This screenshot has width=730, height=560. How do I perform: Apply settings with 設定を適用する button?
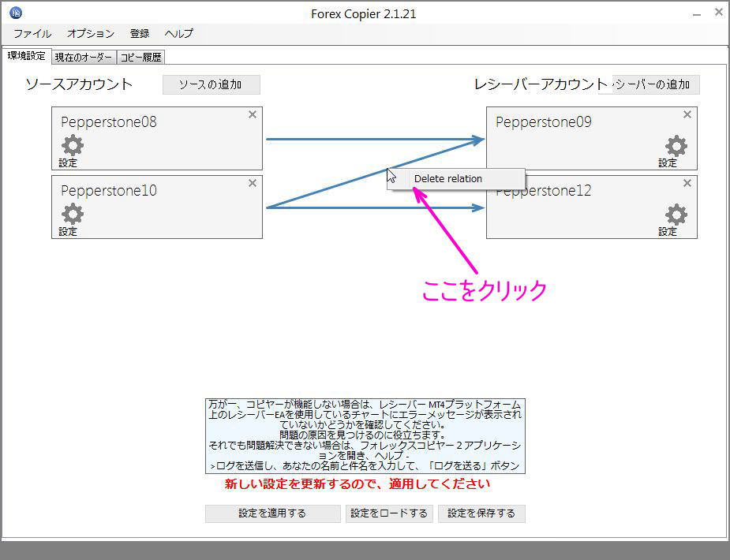(x=271, y=513)
